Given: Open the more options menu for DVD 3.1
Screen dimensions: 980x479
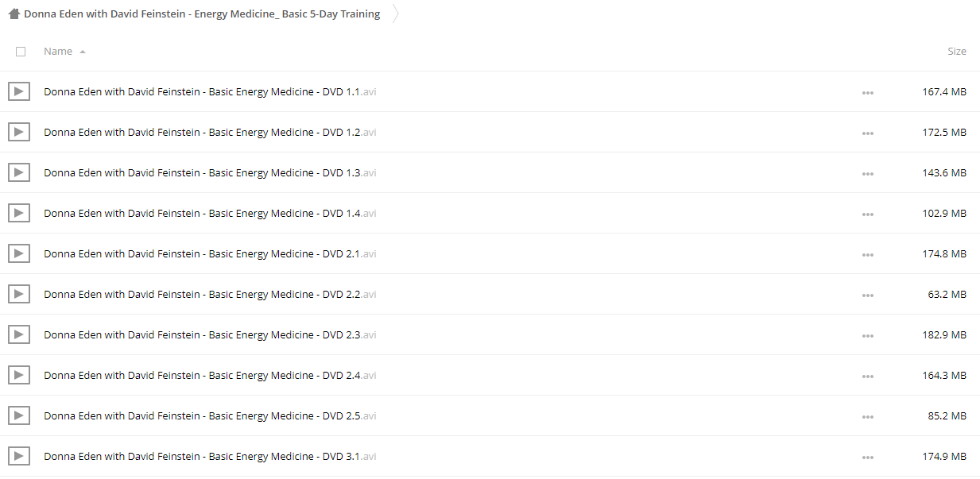Looking at the screenshot, I should coord(867,458).
